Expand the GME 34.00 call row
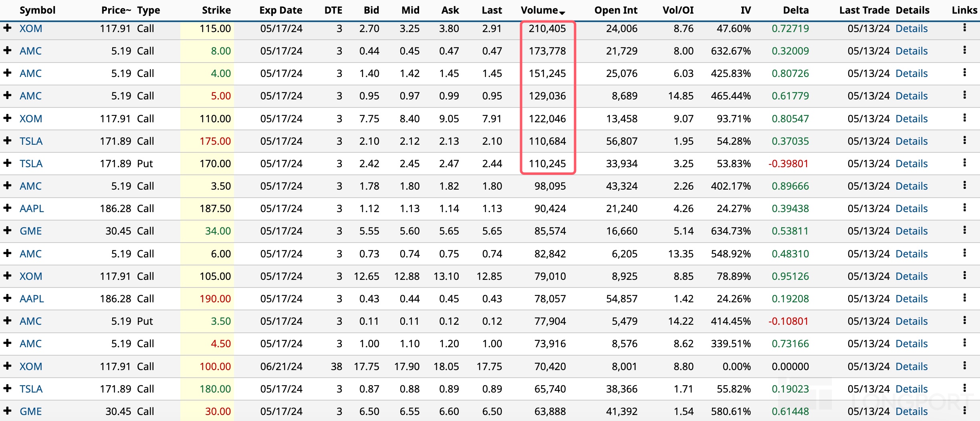 tap(7, 231)
